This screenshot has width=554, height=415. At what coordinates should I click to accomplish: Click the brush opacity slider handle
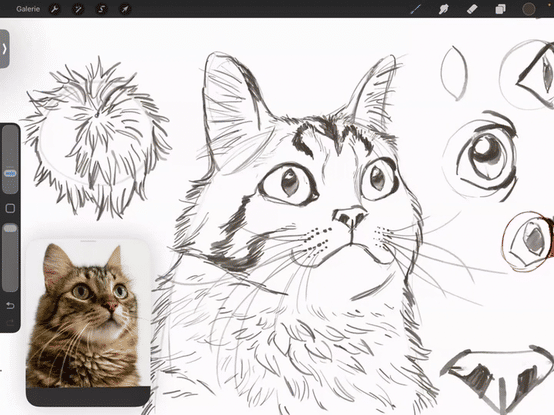(10, 229)
